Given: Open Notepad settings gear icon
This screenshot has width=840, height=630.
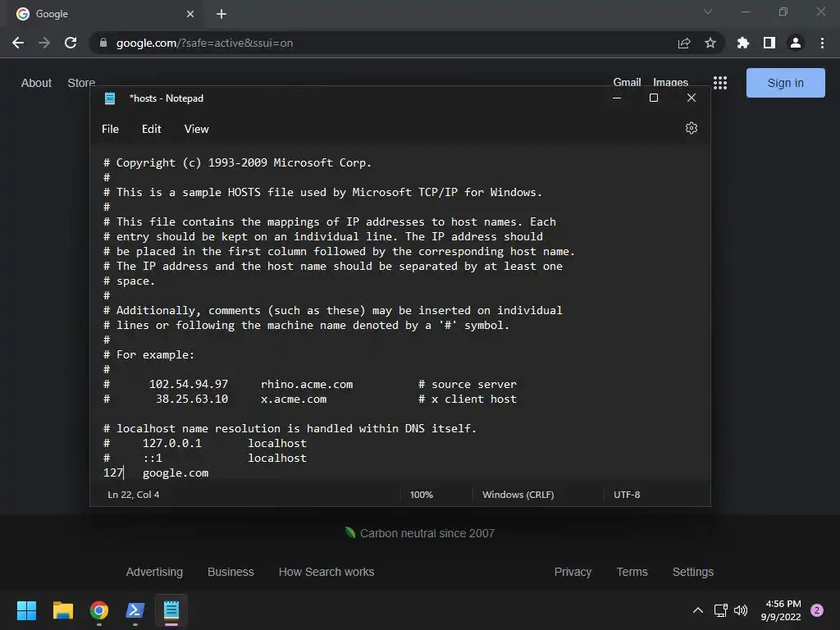Looking at the screenshot, I should coord(691,128).
